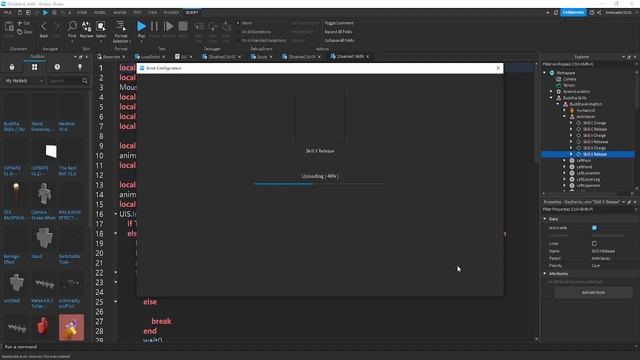Click the Explorer horizontal scrollbar
The image size is (640, 360).
coord(588,193)
